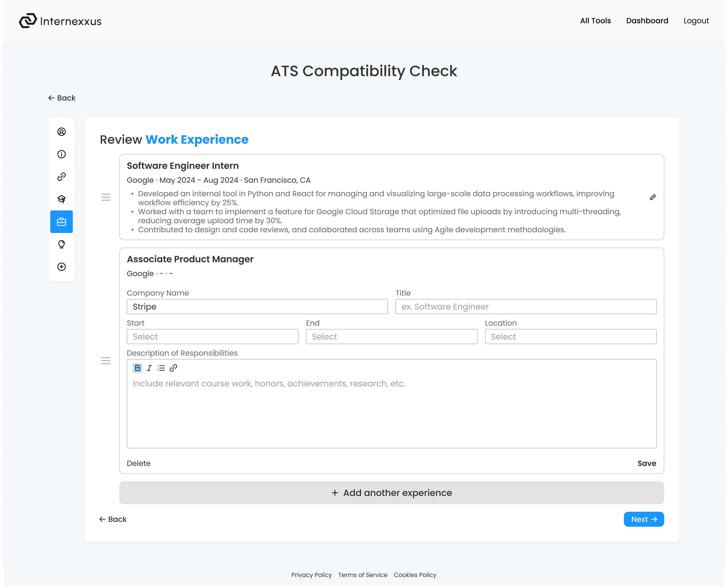Open the Start date select dropdown
Viewport: 728px width, 586px height.
pos(212,337)
